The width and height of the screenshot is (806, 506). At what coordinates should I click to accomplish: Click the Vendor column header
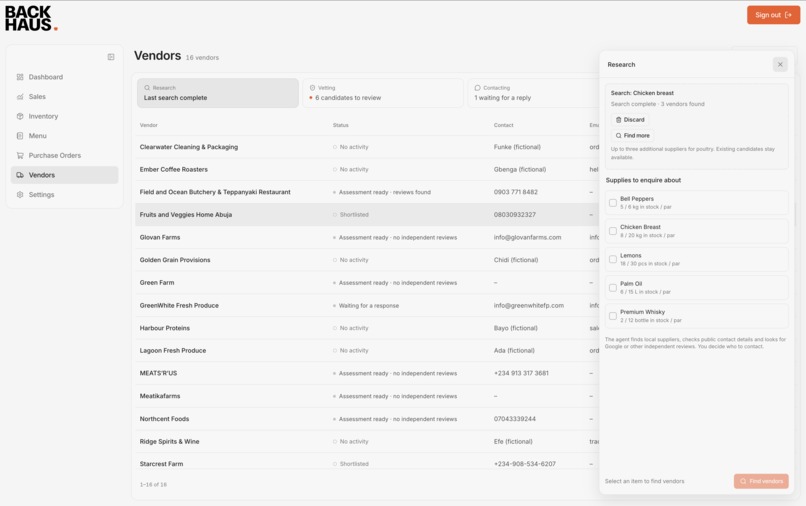149,125
